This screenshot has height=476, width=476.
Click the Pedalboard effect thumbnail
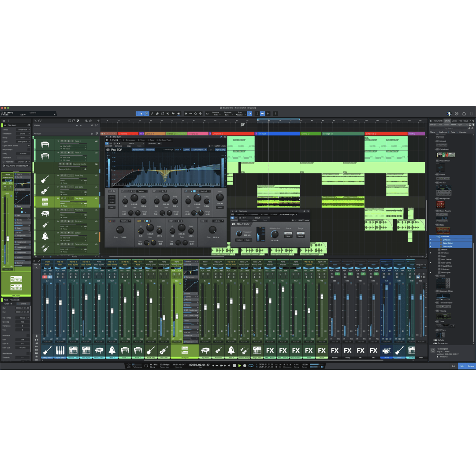point(445,155)
